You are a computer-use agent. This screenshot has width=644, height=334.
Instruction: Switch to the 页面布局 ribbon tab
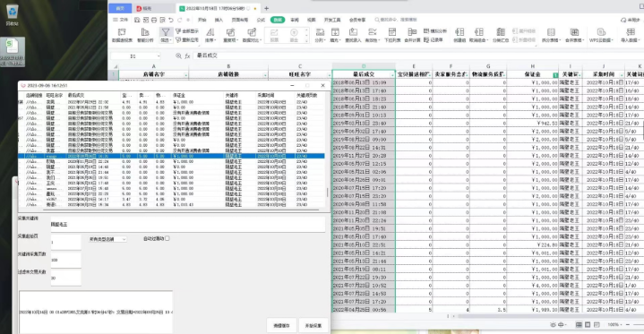[x=240, y=20]
